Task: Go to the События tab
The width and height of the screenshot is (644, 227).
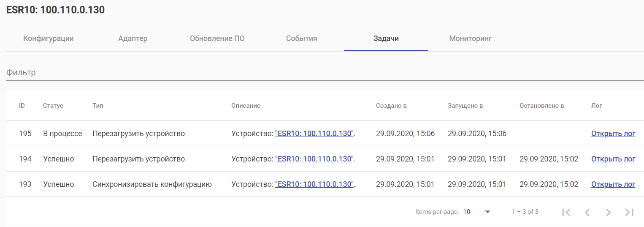Action: [x=302, y=38]
